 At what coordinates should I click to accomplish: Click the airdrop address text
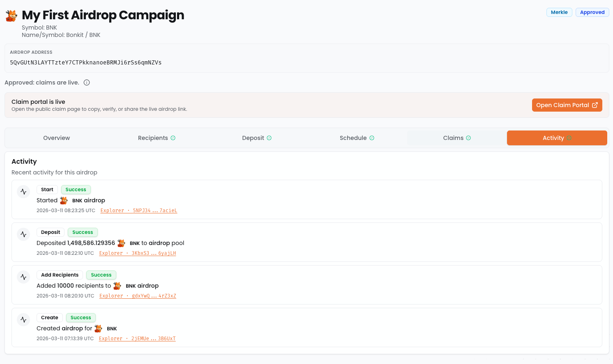click(x=85, y=63)
